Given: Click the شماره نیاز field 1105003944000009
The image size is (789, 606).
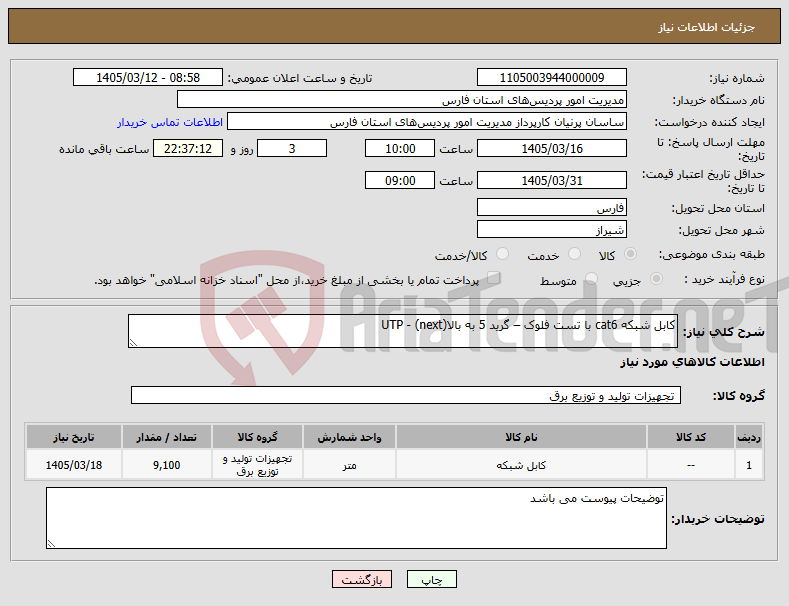Looking at the screenshot, I should pos(551,78).
